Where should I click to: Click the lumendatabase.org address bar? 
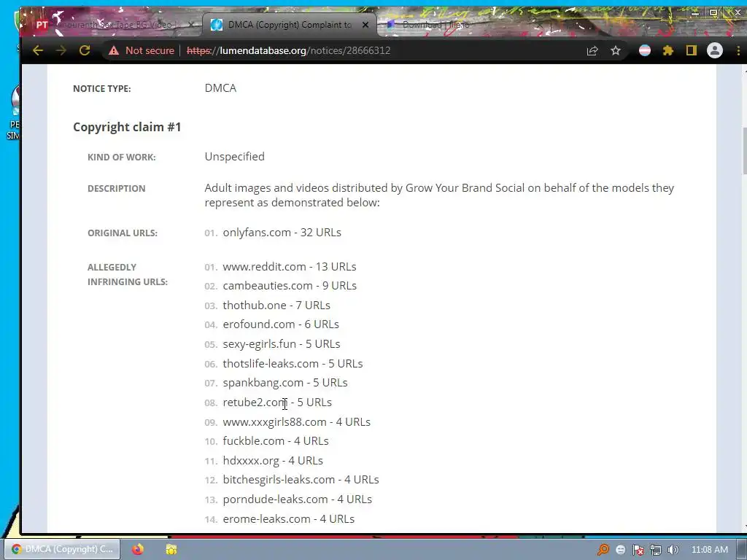click(288, 50)
